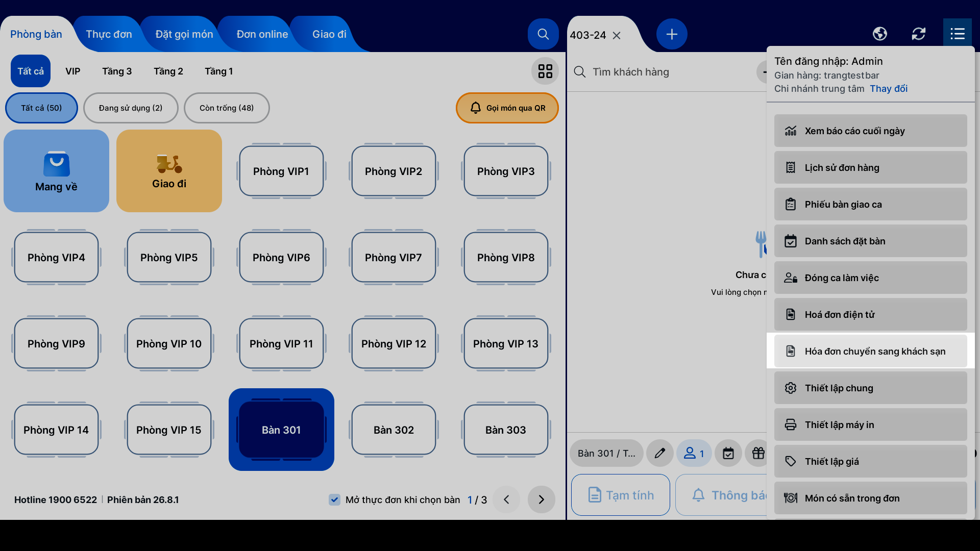This screenshot has height=551, width=980.
Task: Show Đang sử dụng (2) tables
Action: pos(131,108)
